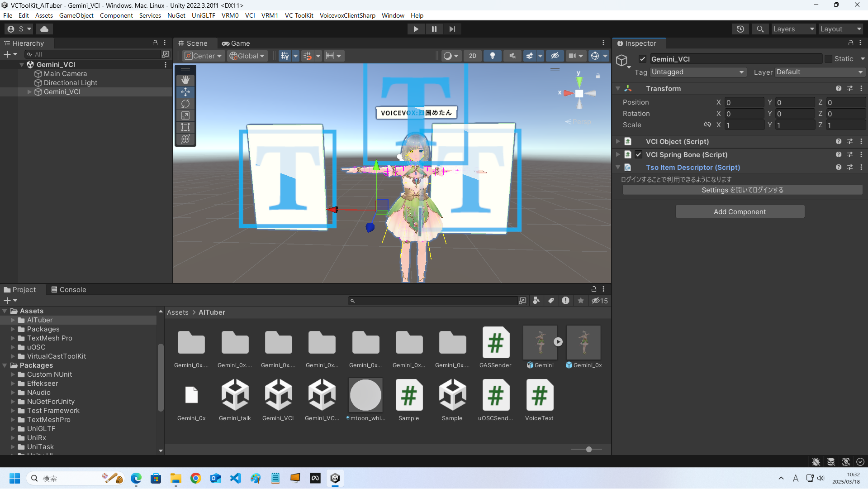
Task: Enable the Static checkbox in Inspector
Action: [828, 59]
